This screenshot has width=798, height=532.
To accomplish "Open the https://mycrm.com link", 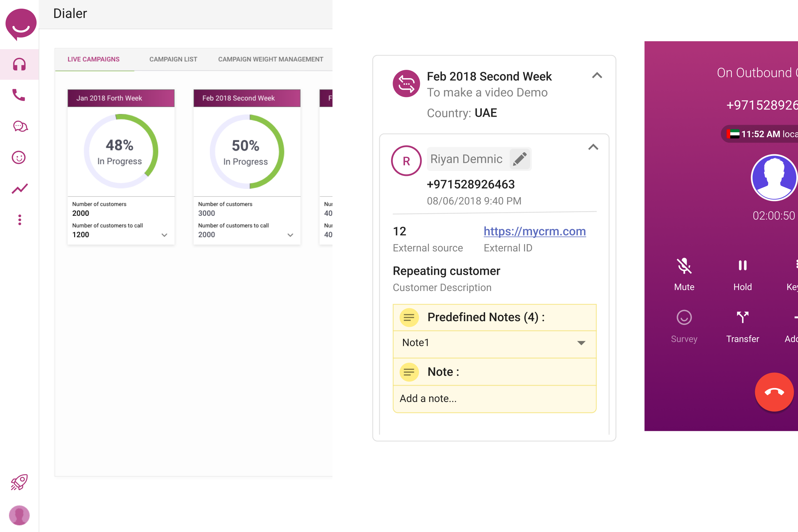I will 534,231.
